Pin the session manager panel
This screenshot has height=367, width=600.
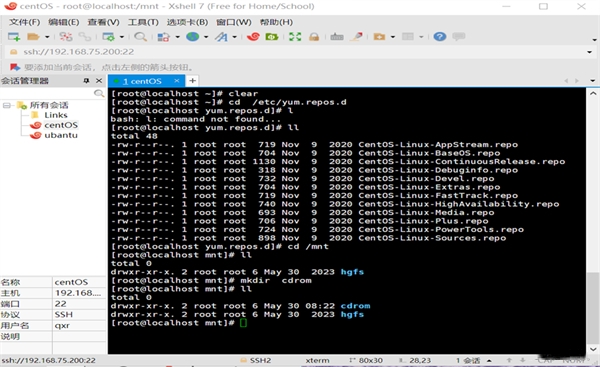[86, 81]
